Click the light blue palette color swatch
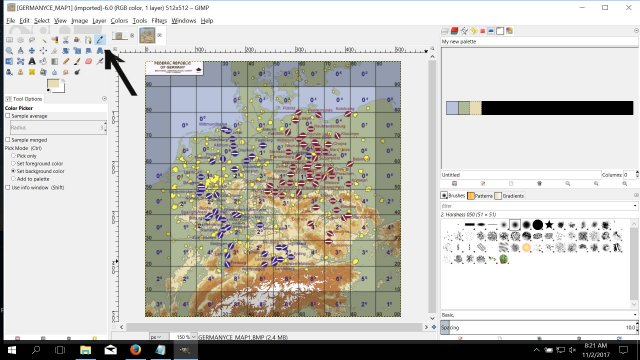This screenshot has height=360, width=640. click(x=452, y=108)
